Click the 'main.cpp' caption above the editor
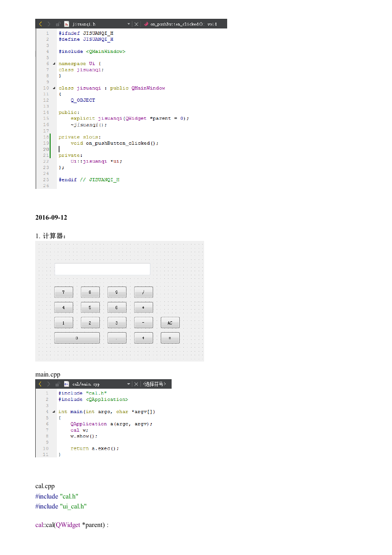 pos(48,374)
